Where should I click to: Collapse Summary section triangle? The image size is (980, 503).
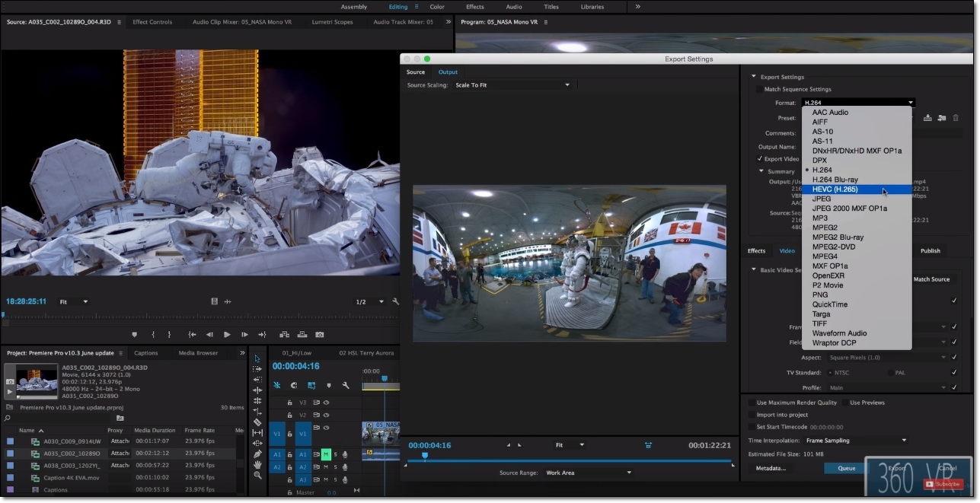(761, 171)
